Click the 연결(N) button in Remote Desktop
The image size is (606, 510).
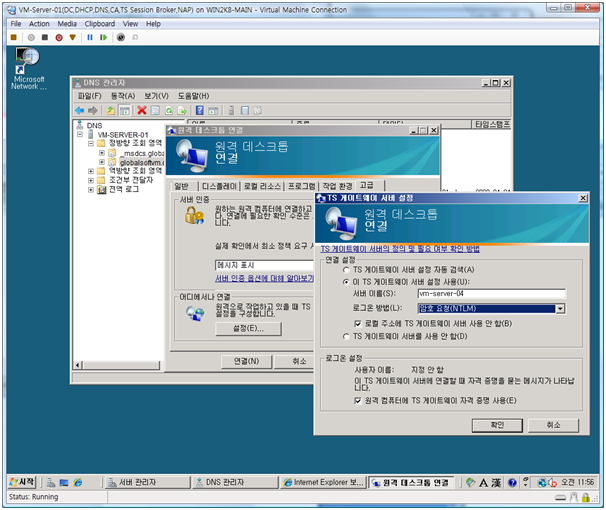pyautogui.click(x=246, y=361)
